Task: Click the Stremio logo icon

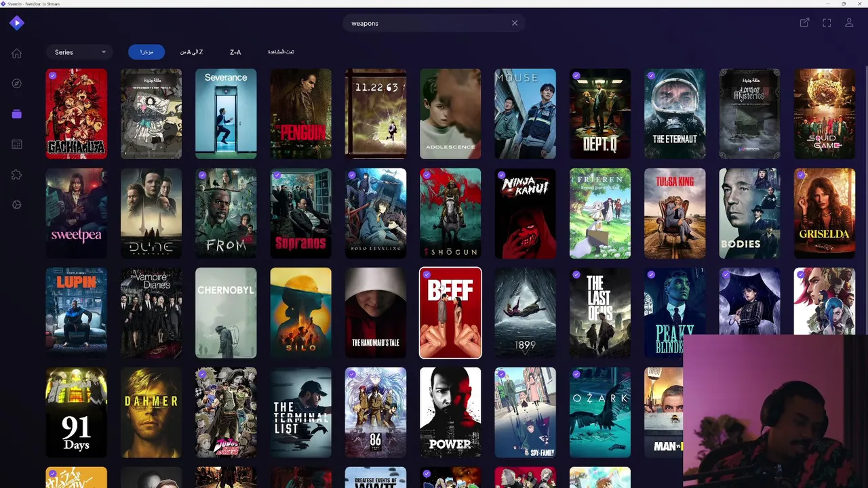Action: click(x=17, y=23)
